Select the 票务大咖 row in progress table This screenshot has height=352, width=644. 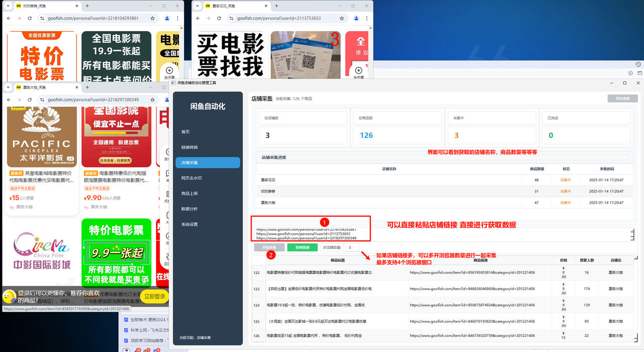pyautogui.click(x=444, y=202)
